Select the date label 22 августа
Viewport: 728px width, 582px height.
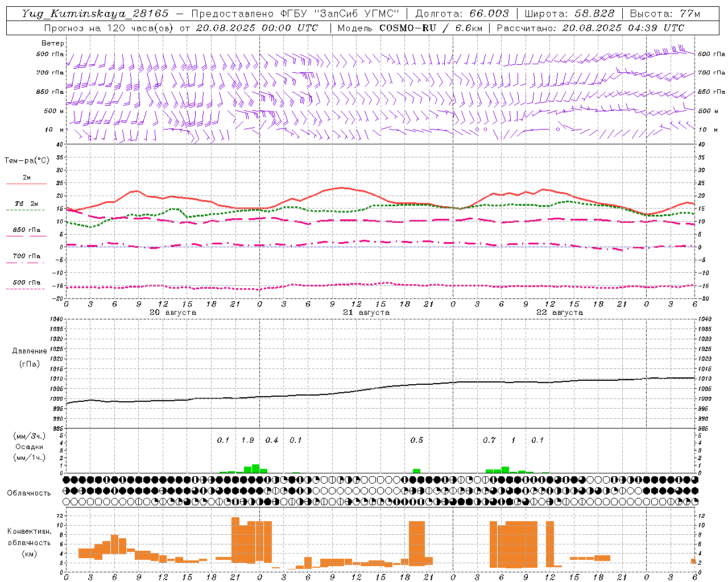click(560, 313)
